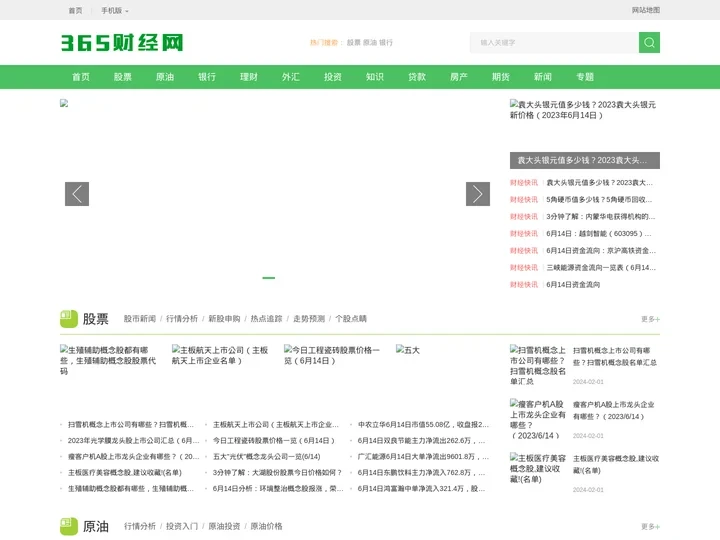Open news item 三峡能源资金流向一览表
This screenshot has height=540, width=720.
(x=601, y=268)
